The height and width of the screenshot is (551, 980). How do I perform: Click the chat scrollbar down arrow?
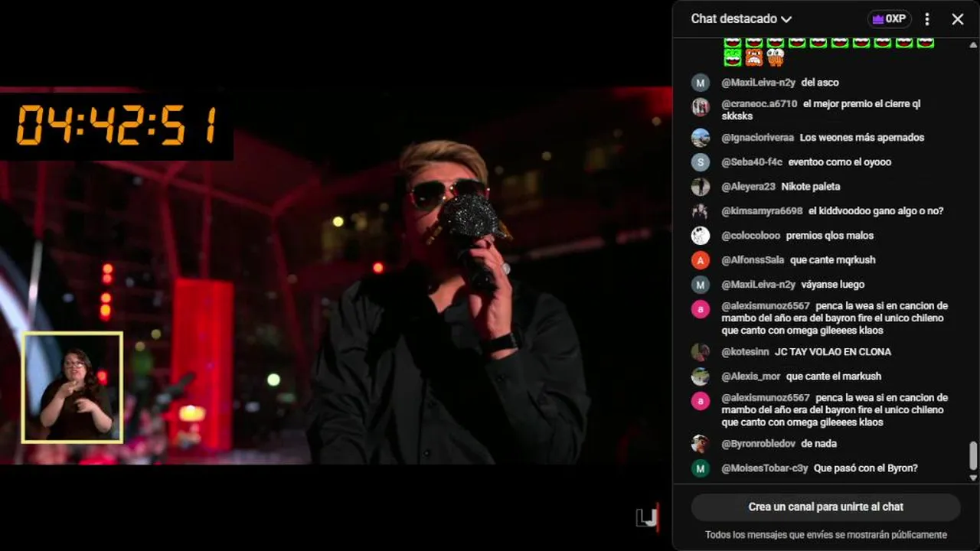973,478
